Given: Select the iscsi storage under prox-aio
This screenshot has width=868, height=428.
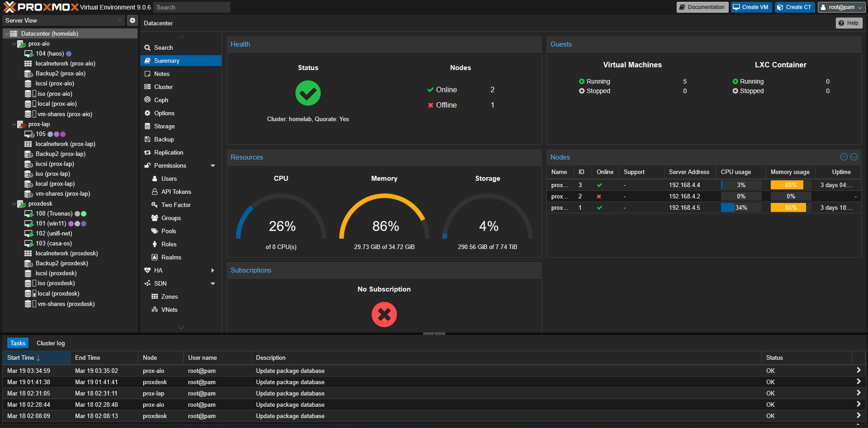Looking at the screenshot, I should (x=54, y=83).
